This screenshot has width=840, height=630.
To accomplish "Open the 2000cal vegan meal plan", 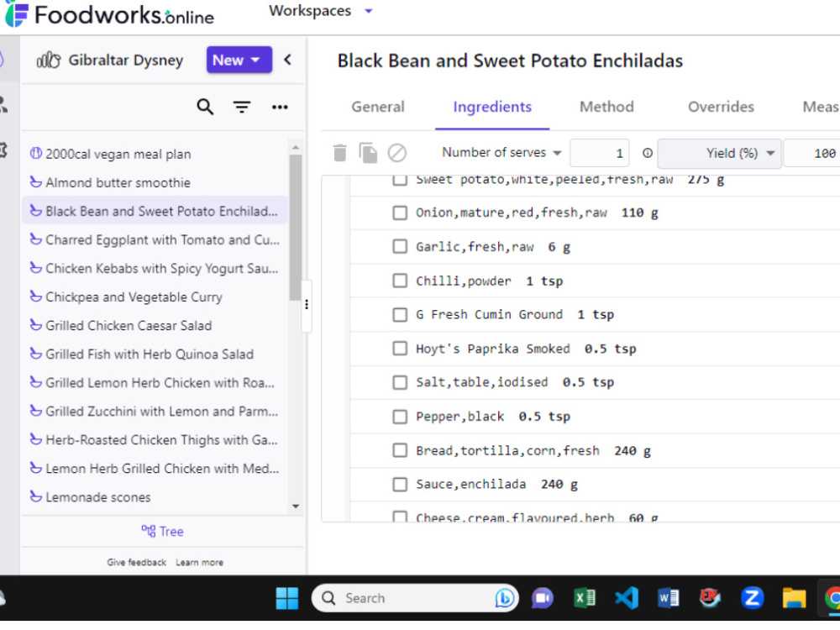I will pyautogui.click(x=118, y=155).
